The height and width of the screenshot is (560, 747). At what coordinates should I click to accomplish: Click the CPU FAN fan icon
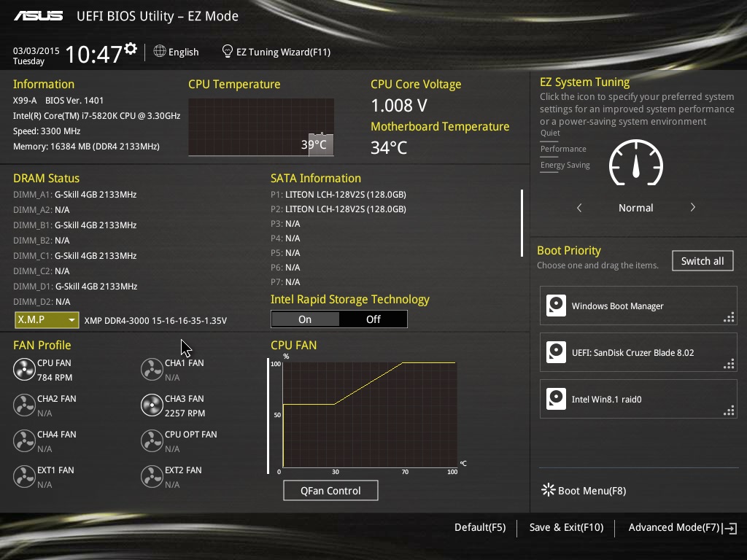24,370
